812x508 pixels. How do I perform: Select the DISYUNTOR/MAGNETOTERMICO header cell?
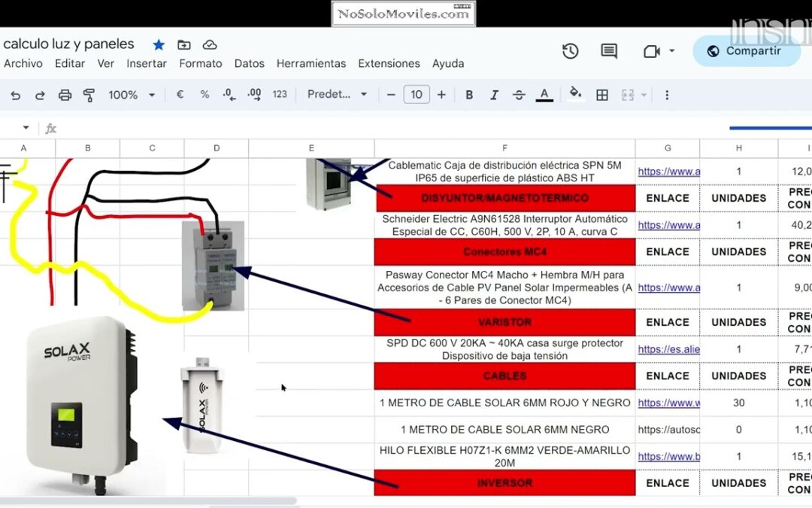[505, 198]
